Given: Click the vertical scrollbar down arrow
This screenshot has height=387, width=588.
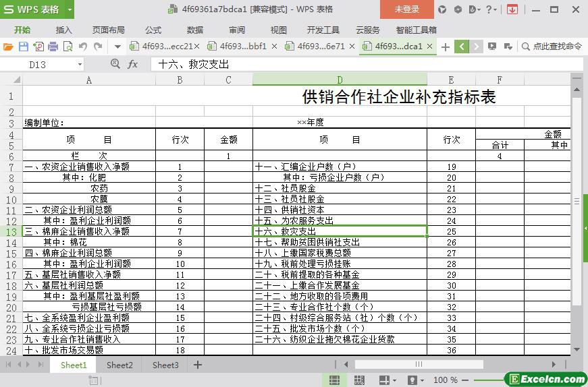Looking at the screenshot, I should (x=577, y=351).
